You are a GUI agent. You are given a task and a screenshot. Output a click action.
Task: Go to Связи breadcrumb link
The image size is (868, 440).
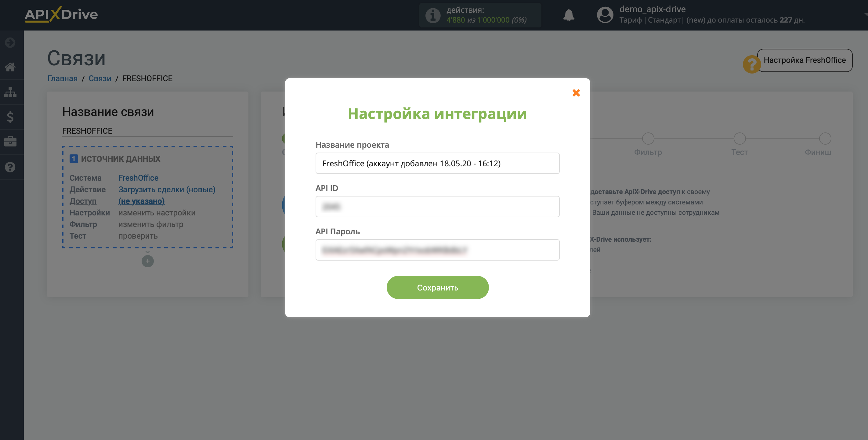point(100,78)
